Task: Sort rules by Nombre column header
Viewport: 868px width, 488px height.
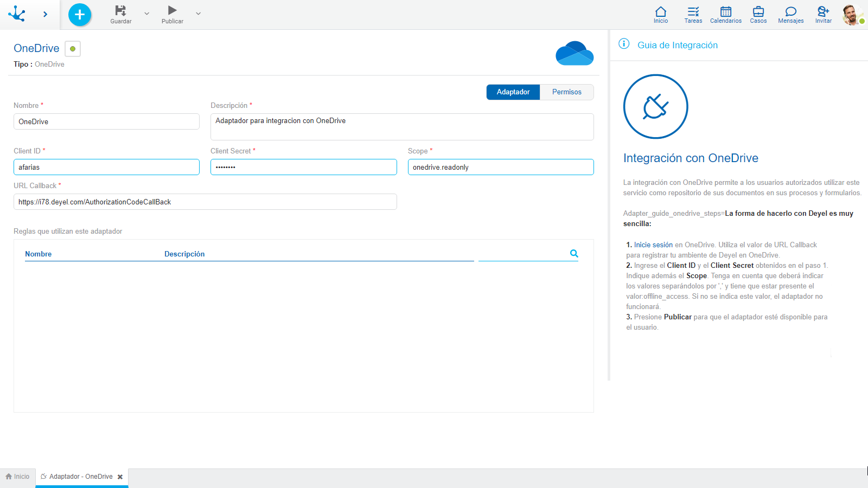Action: [x=39, y=254]
